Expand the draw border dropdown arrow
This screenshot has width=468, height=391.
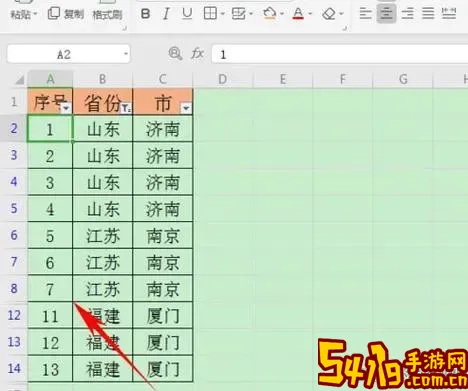pyautogui.click(x=251, y=14)
